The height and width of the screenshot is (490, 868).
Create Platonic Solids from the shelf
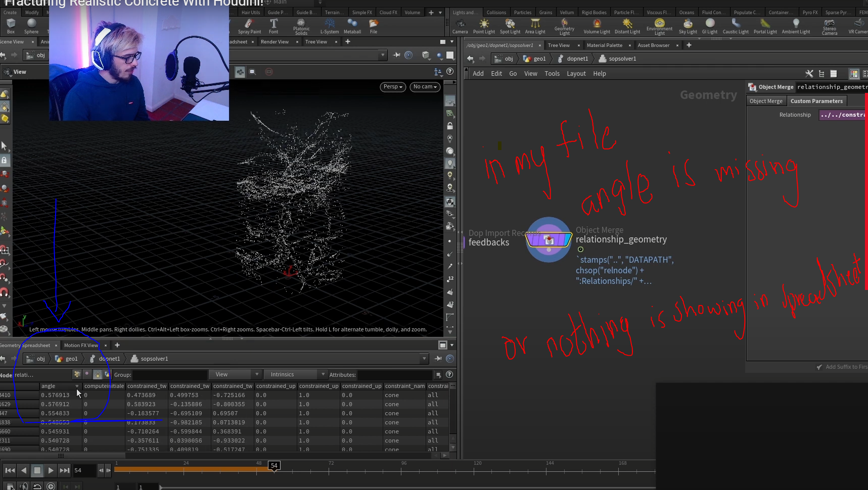(x=301, y=27)
